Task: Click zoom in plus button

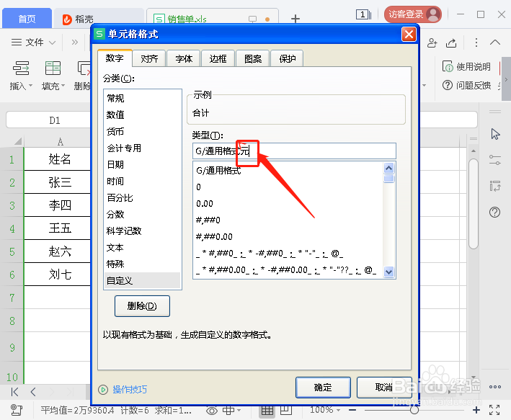Action: coord(476,410)
